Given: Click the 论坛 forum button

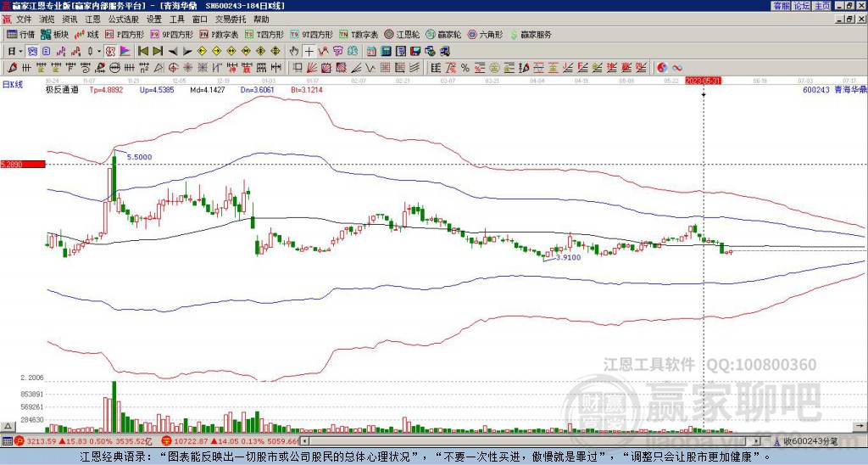Looking at the screenshot, I should (x=801, y=6).
